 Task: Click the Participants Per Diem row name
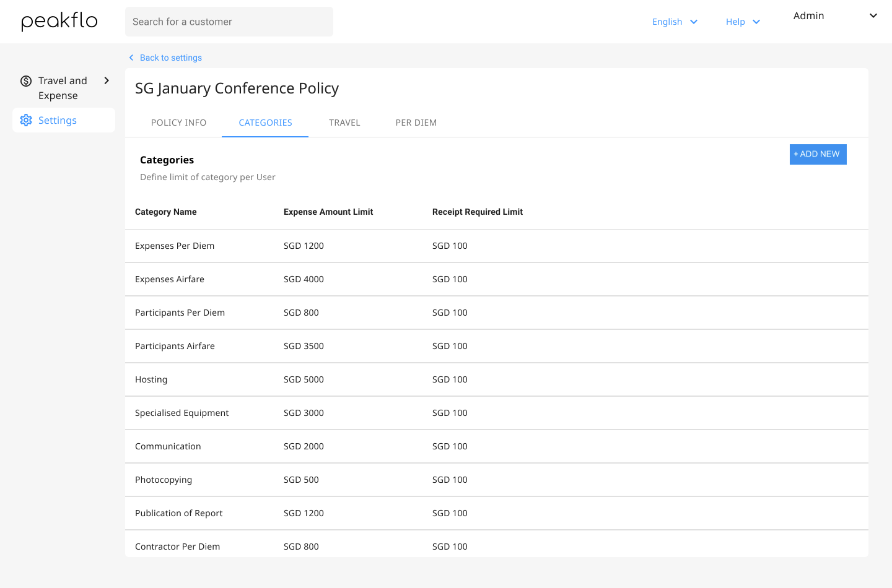(180, 313)
